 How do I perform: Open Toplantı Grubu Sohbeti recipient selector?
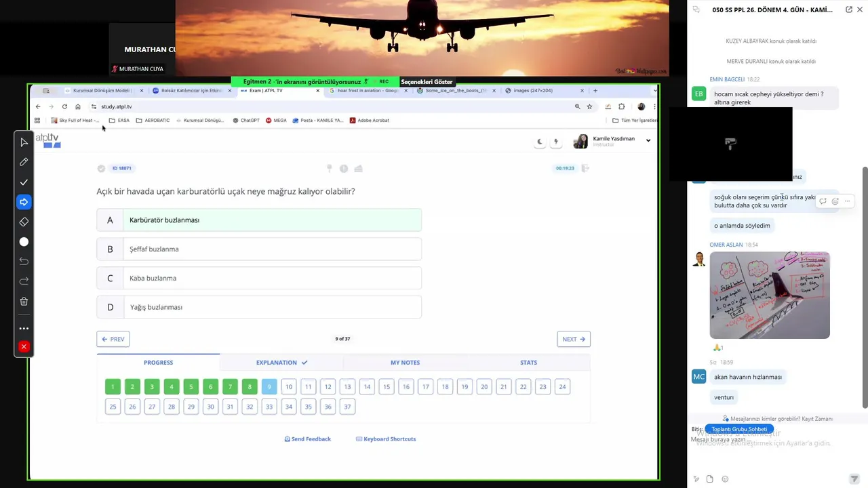(x=739, y=429)
